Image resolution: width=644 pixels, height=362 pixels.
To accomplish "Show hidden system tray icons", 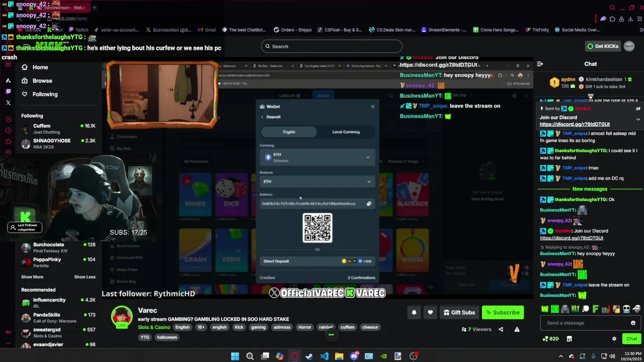I will 561,356.
